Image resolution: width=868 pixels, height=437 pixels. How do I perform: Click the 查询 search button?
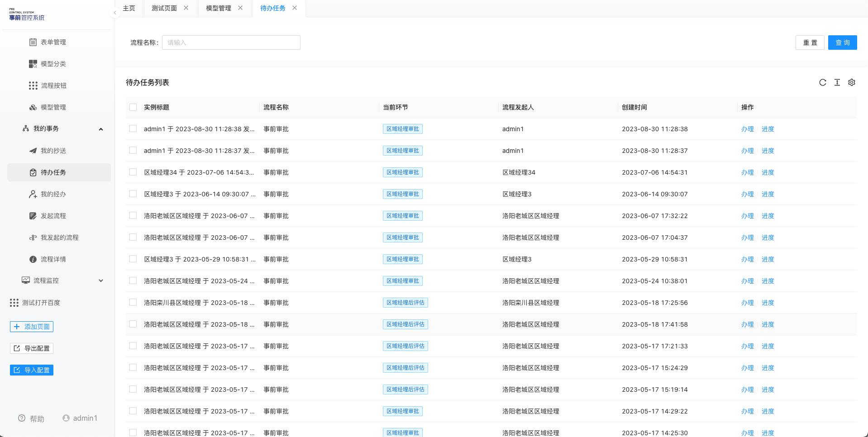coord(842,43)
